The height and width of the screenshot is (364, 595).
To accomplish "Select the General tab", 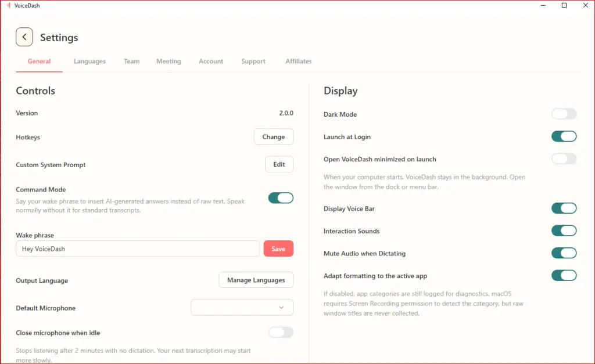I will pos(39,62).
